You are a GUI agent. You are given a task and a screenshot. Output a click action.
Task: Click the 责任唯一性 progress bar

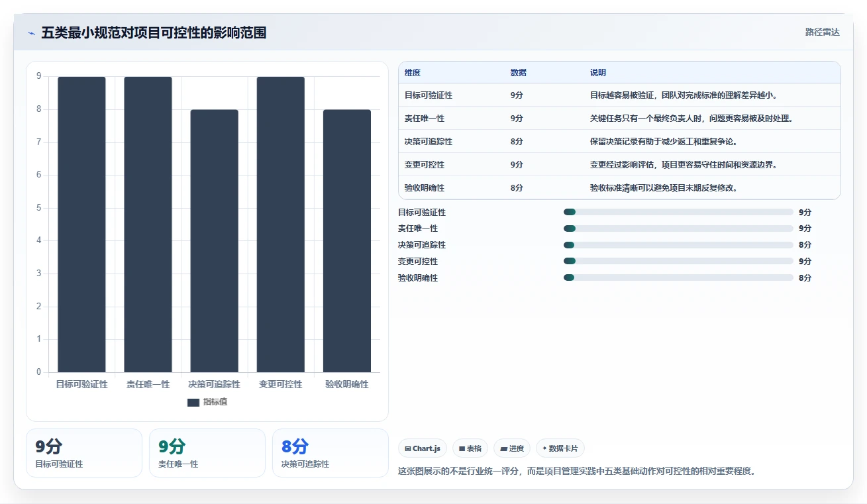click(x=678, y=228)
